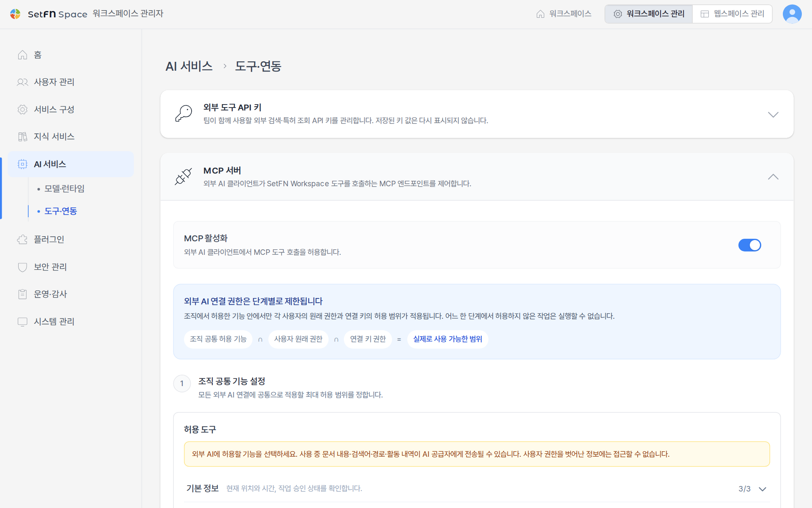The height and width of the screenshot is (508, 812).
Task: Select the 워크스페이스 관리 tab
Action: [x=649, y=14]
